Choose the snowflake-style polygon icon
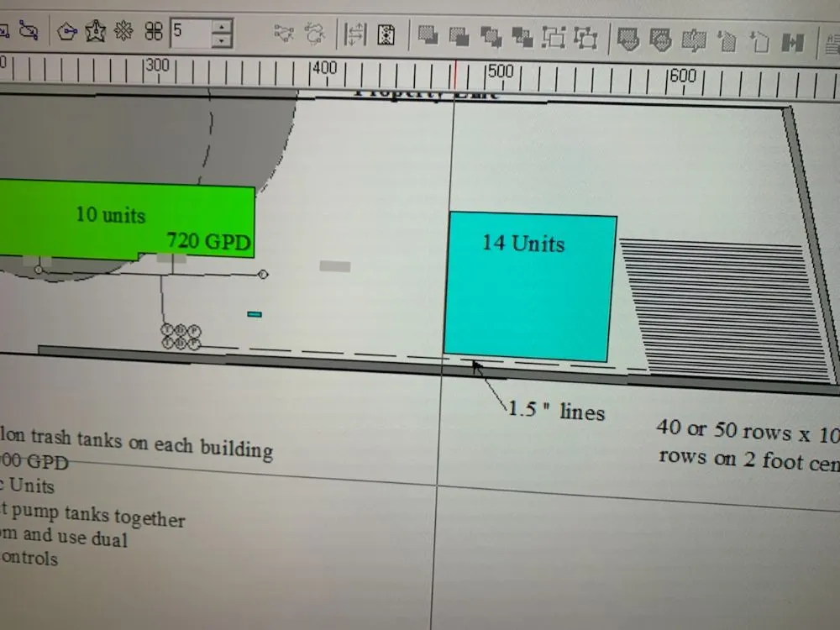Viewport: 840px width, 630px height. 123,33
